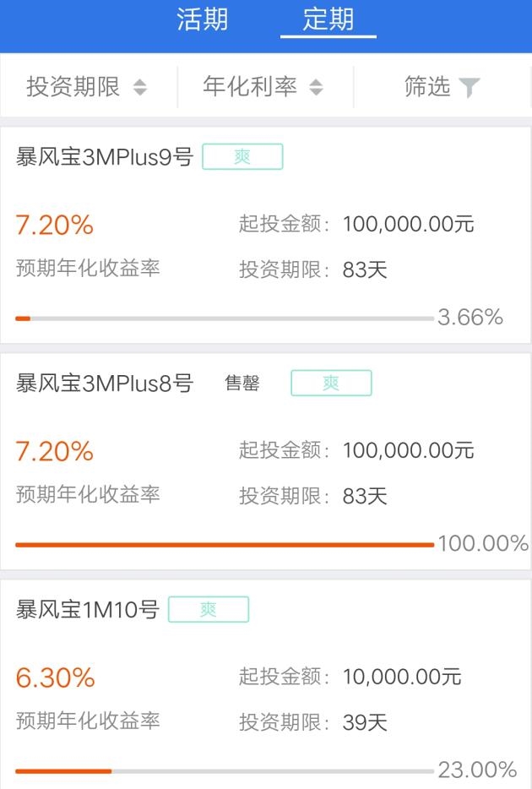
Task: Tap the 6.30% expected annual yield
Action: [x=55, y=677]
